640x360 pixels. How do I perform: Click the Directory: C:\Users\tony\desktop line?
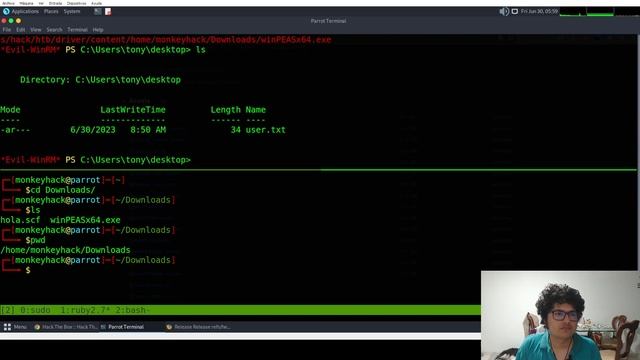100,80
